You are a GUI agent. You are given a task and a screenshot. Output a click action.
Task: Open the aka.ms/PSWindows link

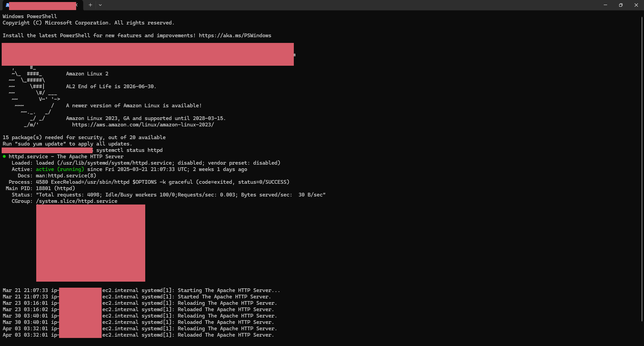(235, 36)
